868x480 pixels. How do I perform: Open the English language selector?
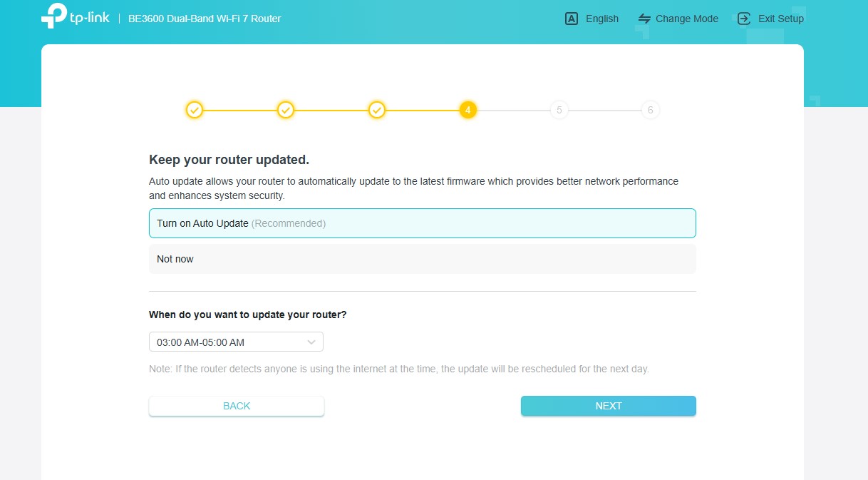point(601,19)
